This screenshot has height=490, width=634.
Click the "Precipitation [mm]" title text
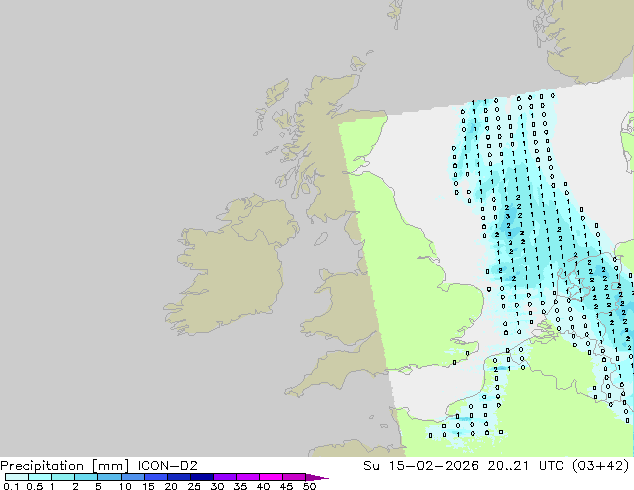[x=65, y=466]
